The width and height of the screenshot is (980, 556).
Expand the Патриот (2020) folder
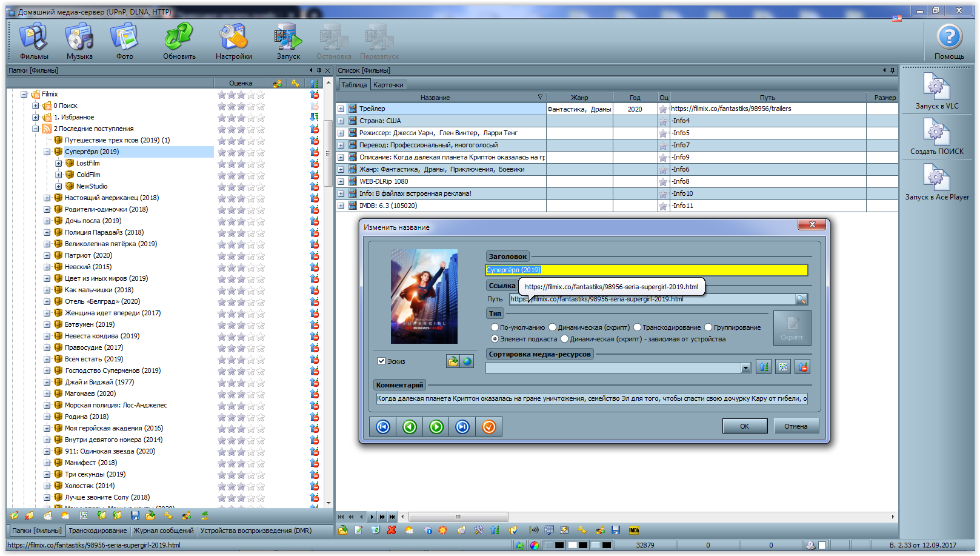click(x=47, y=256)
